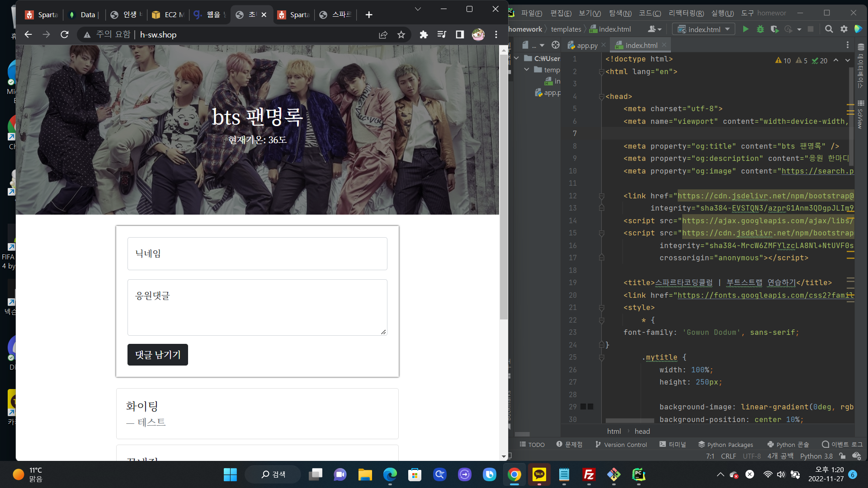Switch to the Data tab in Chrome
Screen dimensions: 868x488
[84, 15]
